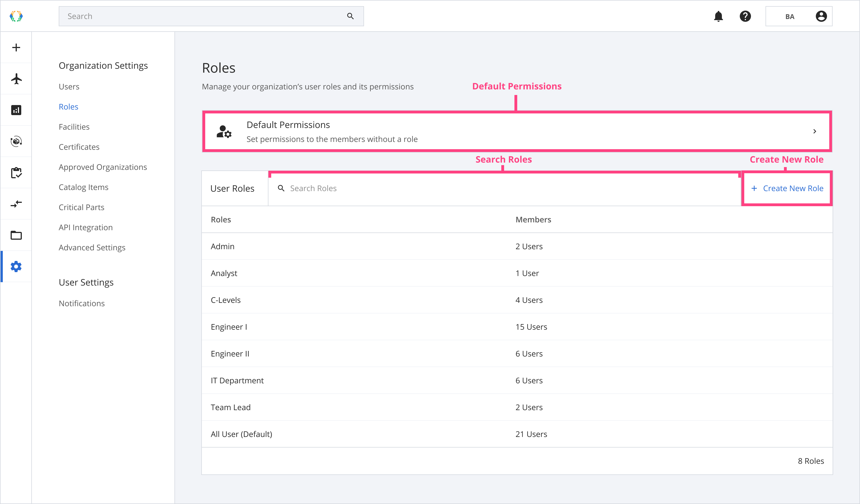The image size is (860, 504).
Task: Click the magnifier icon in Search Roles
Action: [281, 188]
